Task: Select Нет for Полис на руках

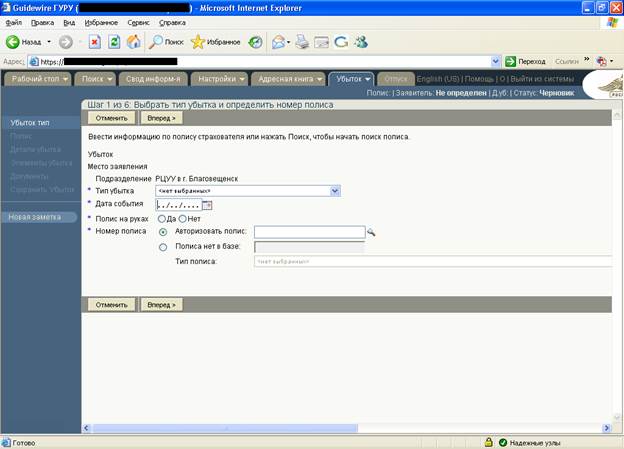Action: pyautogui.click(x=182, y=219)
